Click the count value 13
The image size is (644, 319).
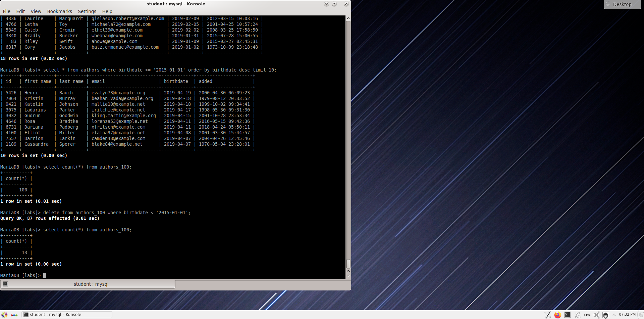tap(24, 253)
